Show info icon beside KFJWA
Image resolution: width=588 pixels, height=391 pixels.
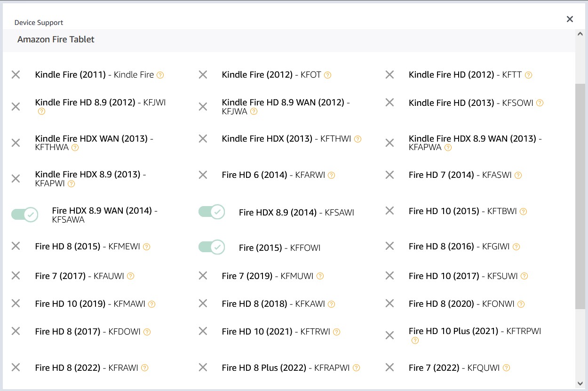254,112
